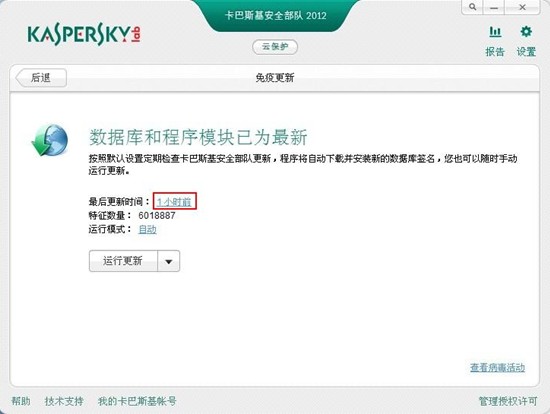Open the 查看病毒活动 virus activity link
The height and width of the screenshot is (414, 550).
coord(497,367)
